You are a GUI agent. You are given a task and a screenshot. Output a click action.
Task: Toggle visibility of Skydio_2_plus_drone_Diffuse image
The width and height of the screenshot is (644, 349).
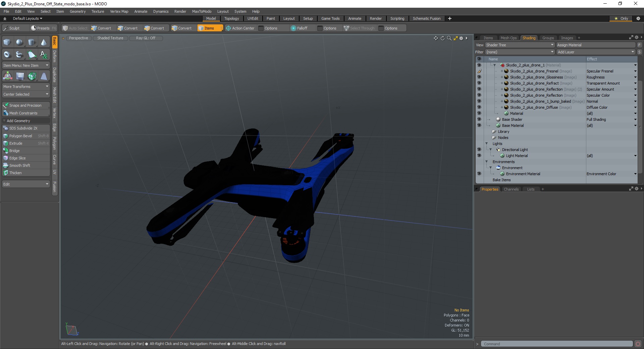pos(479,107)
